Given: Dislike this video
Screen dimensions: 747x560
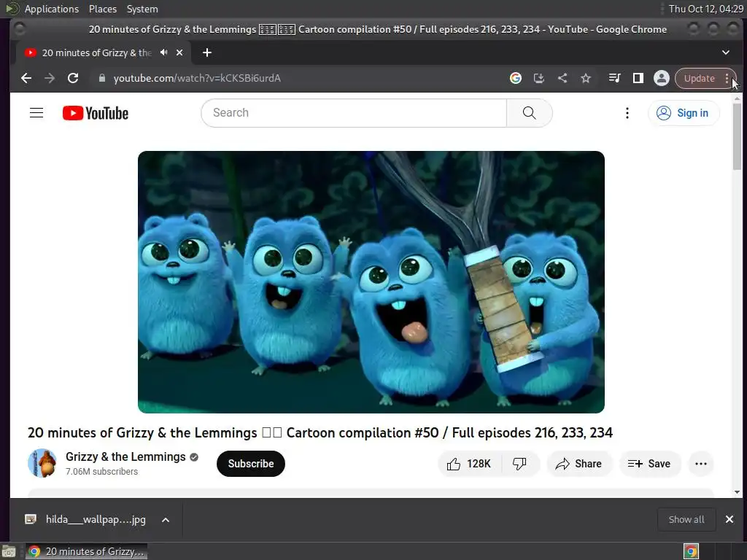Looking at the screenshot, I should (x=519, y=463).
